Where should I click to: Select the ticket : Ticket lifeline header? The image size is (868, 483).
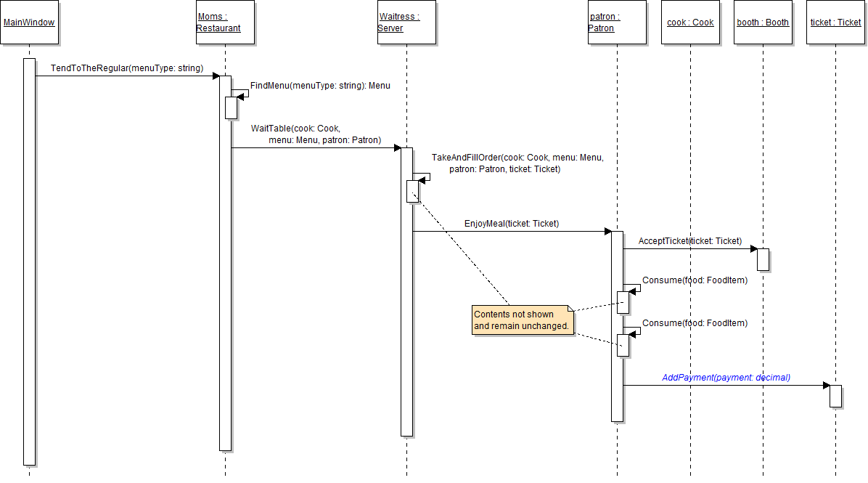pos(835,23)
